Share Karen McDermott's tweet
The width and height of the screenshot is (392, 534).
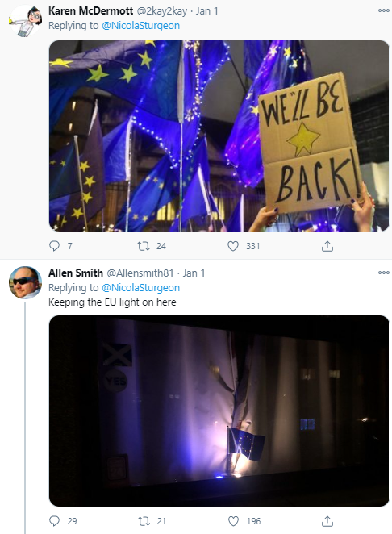click(x=327, y=246)
